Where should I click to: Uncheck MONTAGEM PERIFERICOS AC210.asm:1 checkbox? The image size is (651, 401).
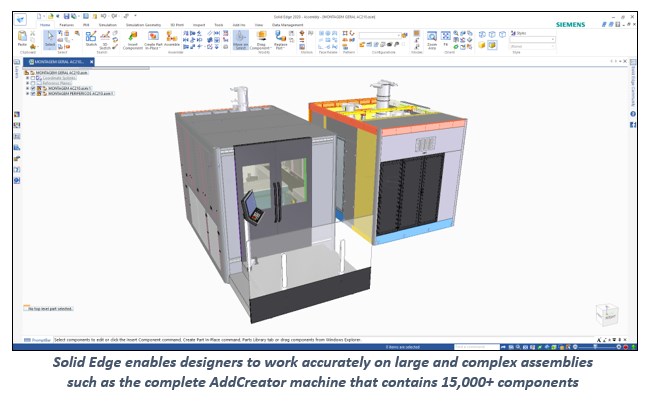[33, 94]
